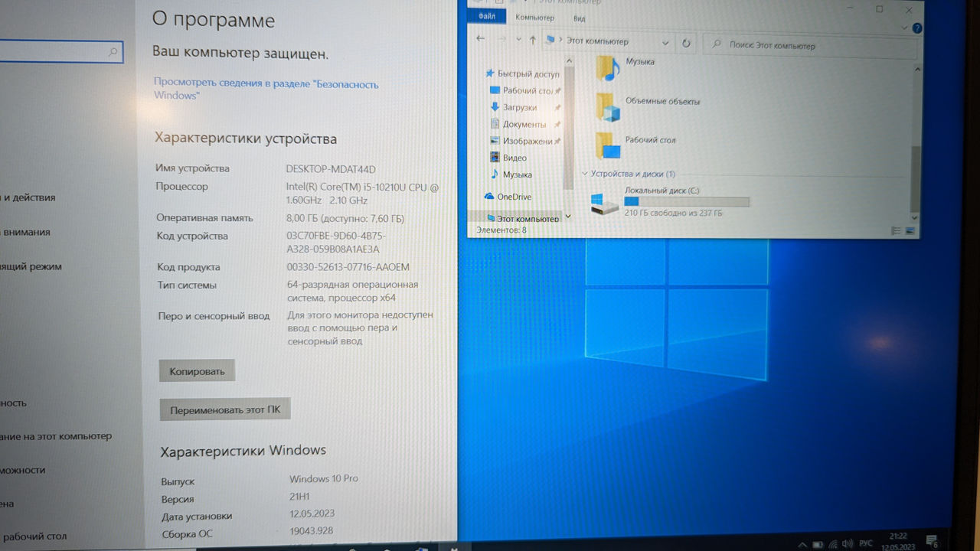This screenshot has height=551, width=980.
Task: Select Изображения in navigation pane
Action: [x=521, y=141]
